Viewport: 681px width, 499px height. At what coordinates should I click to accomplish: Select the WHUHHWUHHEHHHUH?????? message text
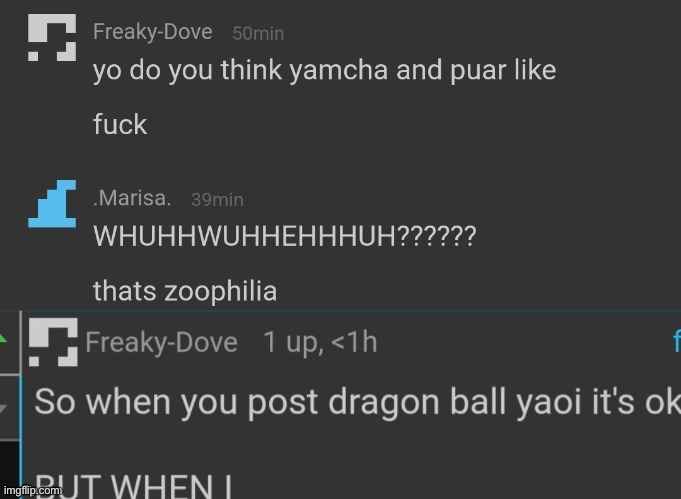tap(285, 236)
